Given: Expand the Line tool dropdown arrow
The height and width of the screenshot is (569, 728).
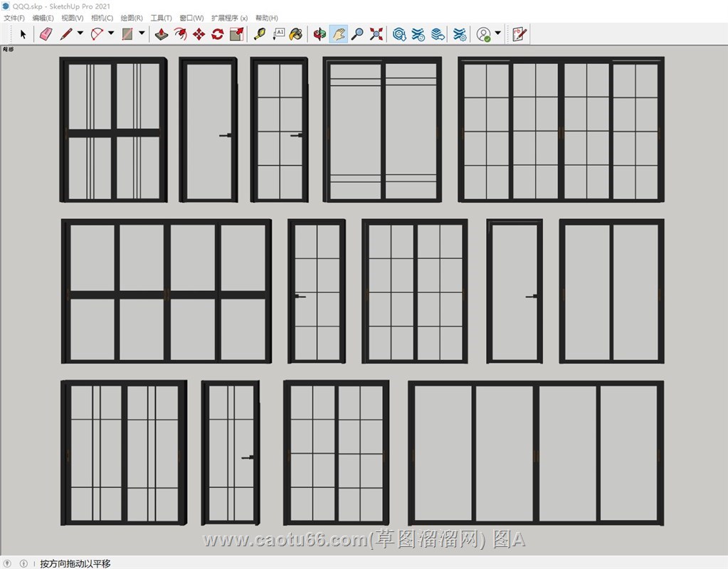Looking at the screenshot, I should pyautogui.click(x=80, y=33).
